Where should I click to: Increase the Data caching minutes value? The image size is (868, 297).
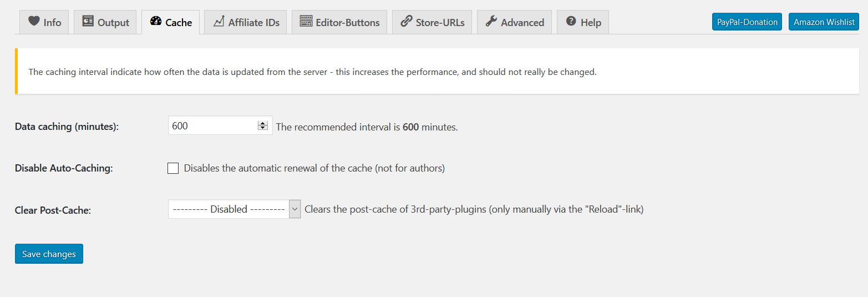[x=263, y=123]
